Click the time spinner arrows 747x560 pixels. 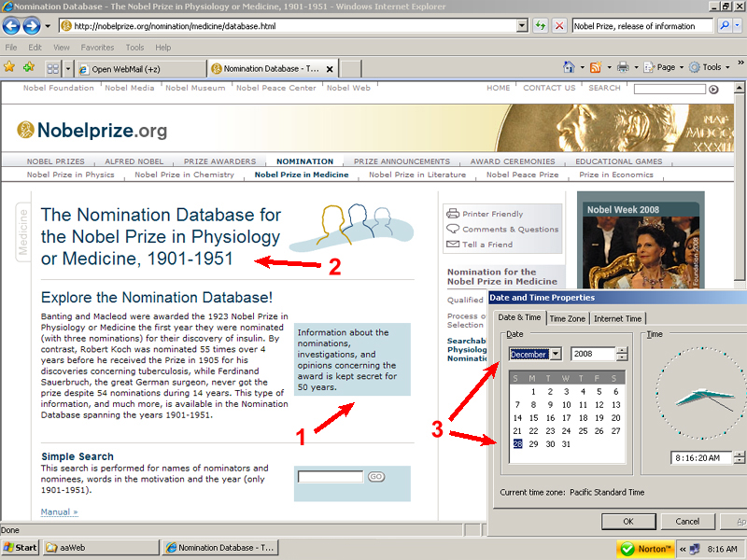pos(739,457)
